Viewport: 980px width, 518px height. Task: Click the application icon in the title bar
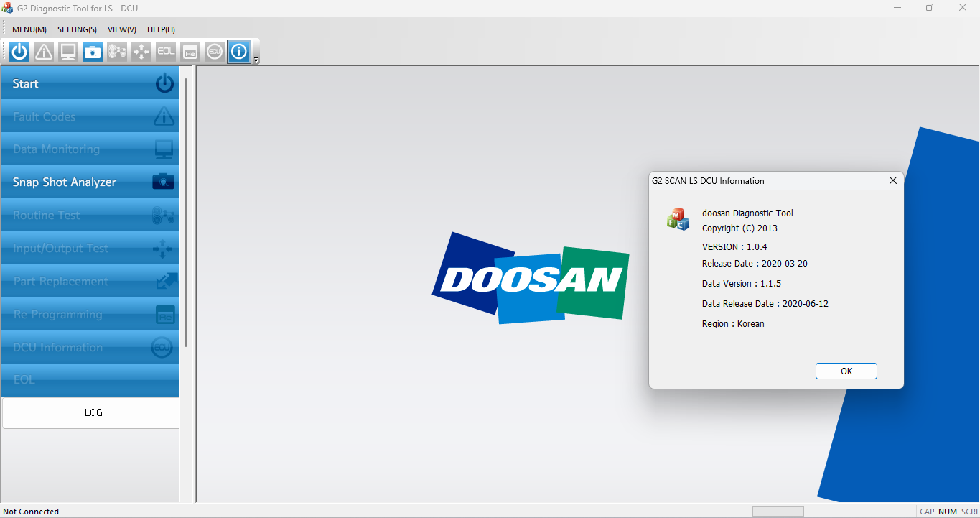(x=8, y=8)
